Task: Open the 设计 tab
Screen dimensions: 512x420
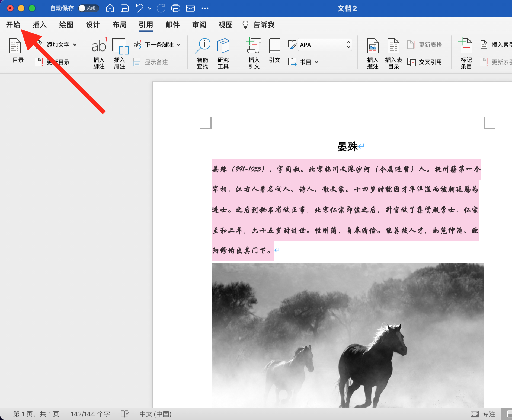Action: (x=93, y=25)
